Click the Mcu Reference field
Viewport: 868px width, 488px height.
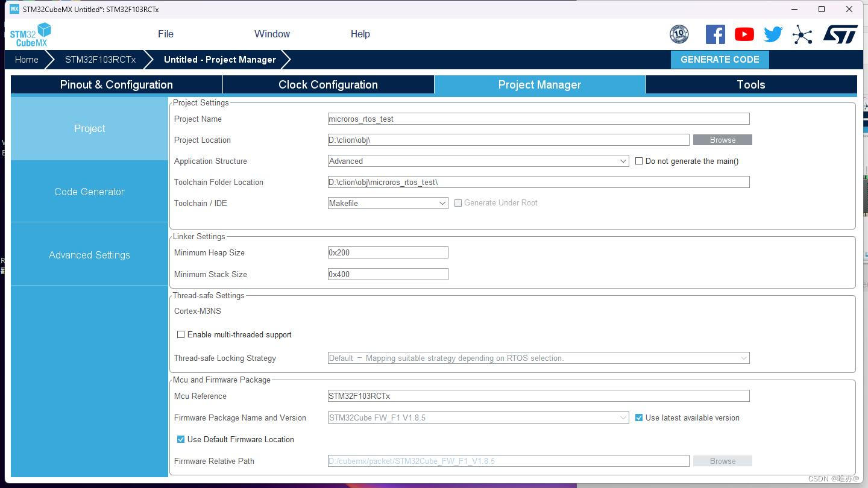pyautogui.click(x=539, y=396)
